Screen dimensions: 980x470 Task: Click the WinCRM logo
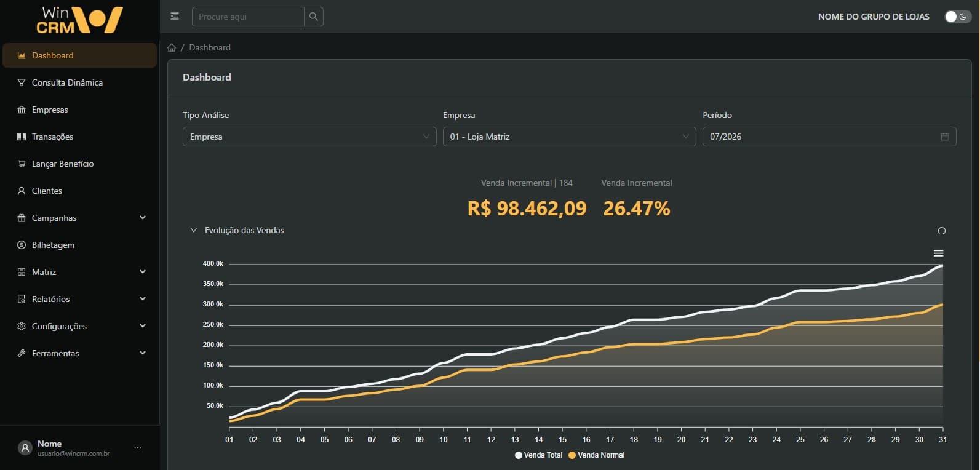[80, 20]
